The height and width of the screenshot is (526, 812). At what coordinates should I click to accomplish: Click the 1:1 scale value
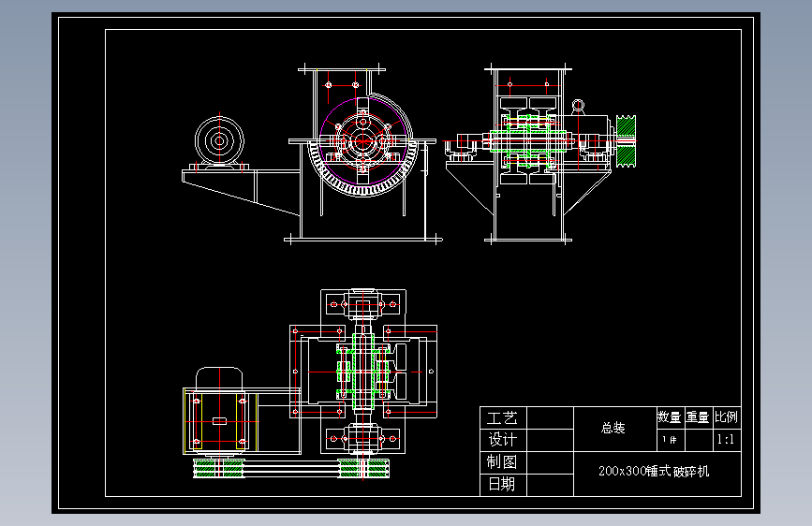(726, 440)
